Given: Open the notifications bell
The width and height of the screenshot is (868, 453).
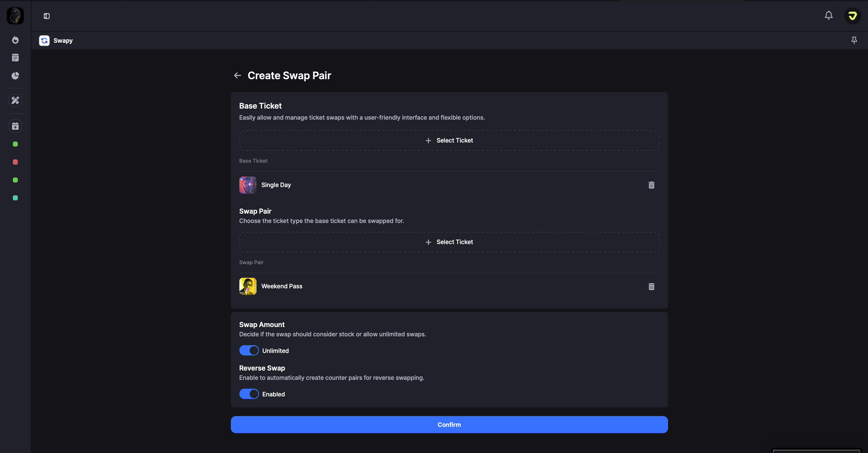Looking at the screenshot, I should [x=829, y=16].
